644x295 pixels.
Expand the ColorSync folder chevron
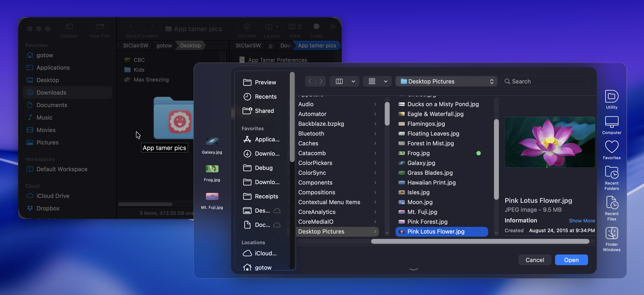pyautogui.click(x=375, y=173)
